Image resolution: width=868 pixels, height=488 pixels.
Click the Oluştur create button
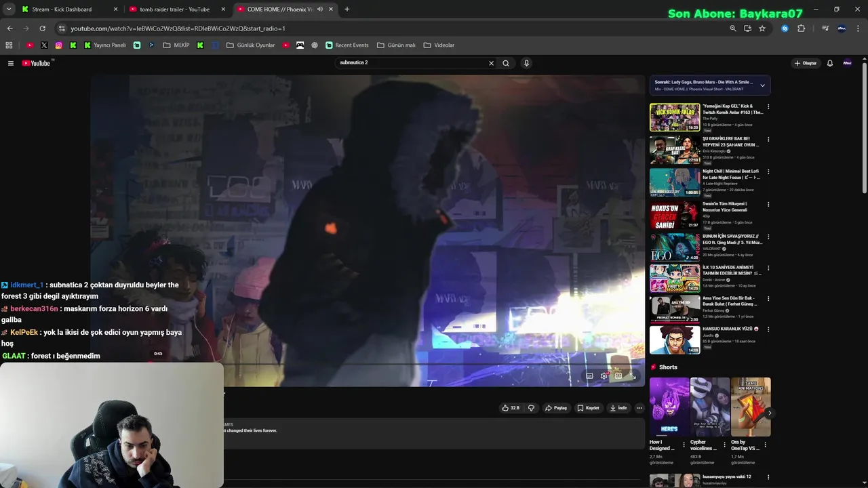pyautogui.click(x=806, y=63)
